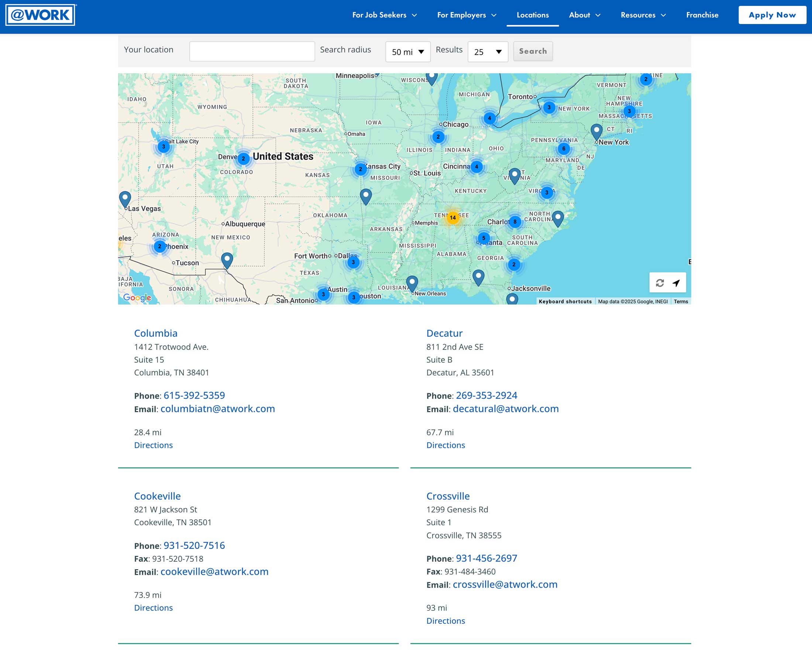Image resolution: width=812 pixels, height=650 pixels.
Task: Open the Columbia location link
Action: point(155,333)
